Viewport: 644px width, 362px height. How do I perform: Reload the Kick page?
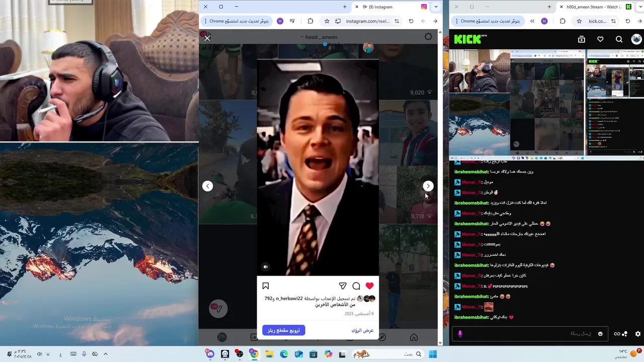(x=627, y=21)
